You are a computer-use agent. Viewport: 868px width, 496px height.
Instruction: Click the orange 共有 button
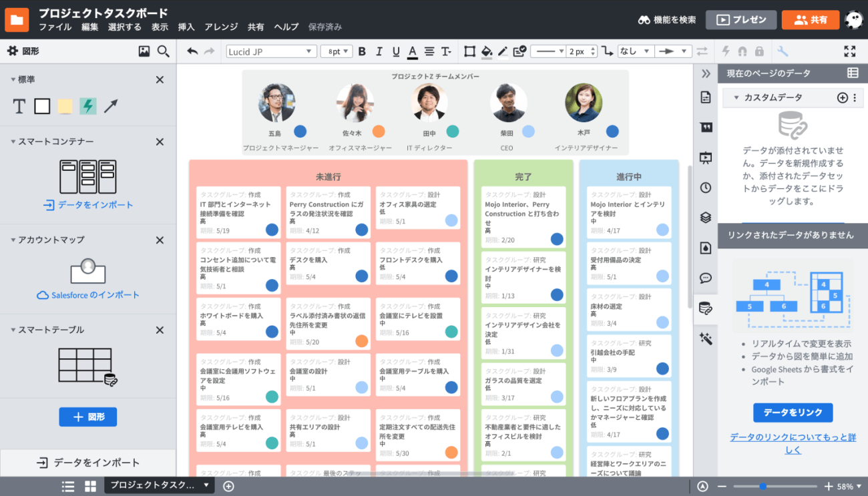coord(811,19)
